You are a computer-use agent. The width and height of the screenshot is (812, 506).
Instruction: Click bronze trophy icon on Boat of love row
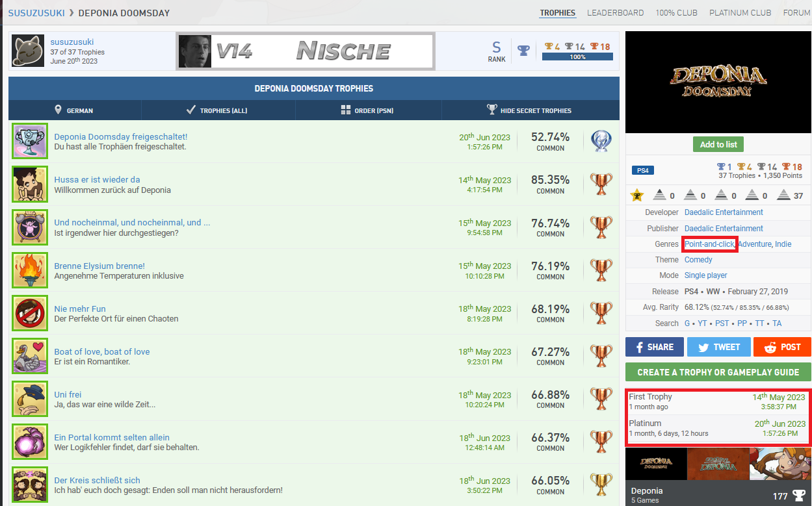(601, 355)
